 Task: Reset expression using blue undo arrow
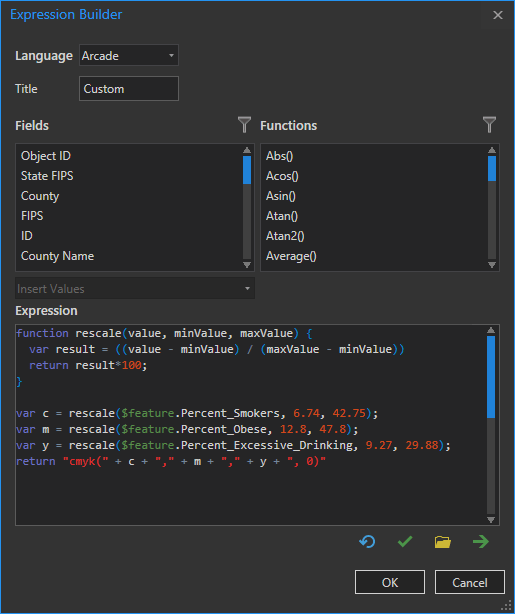[367, 542]
